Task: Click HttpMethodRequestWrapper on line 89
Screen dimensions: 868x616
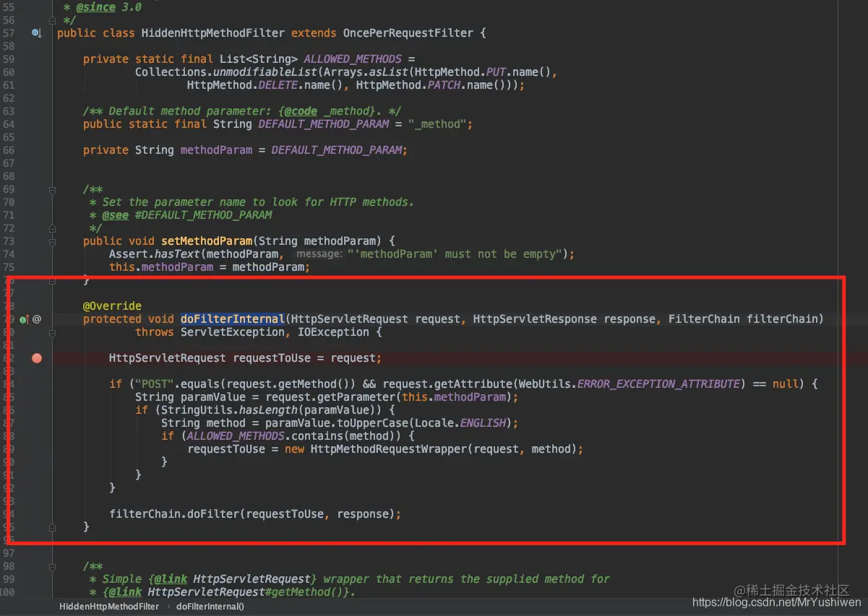Action: 389,449
